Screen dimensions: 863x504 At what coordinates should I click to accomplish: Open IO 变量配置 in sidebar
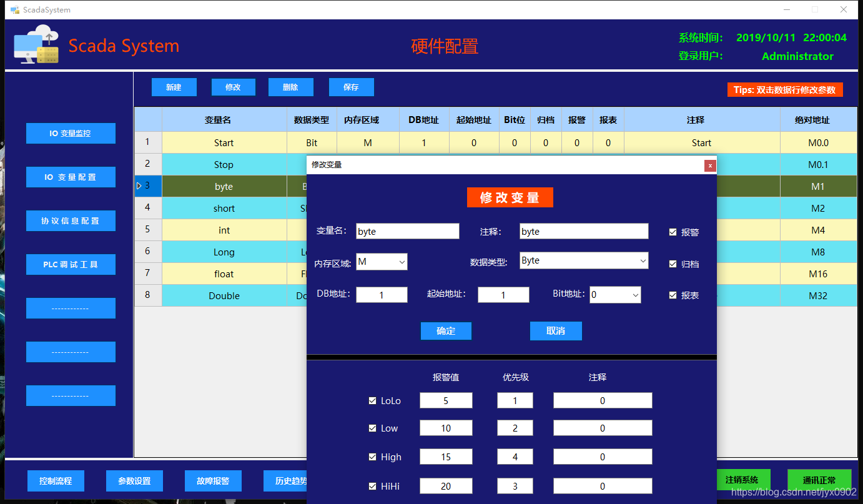pyautogui.click(x=71, y=177)
